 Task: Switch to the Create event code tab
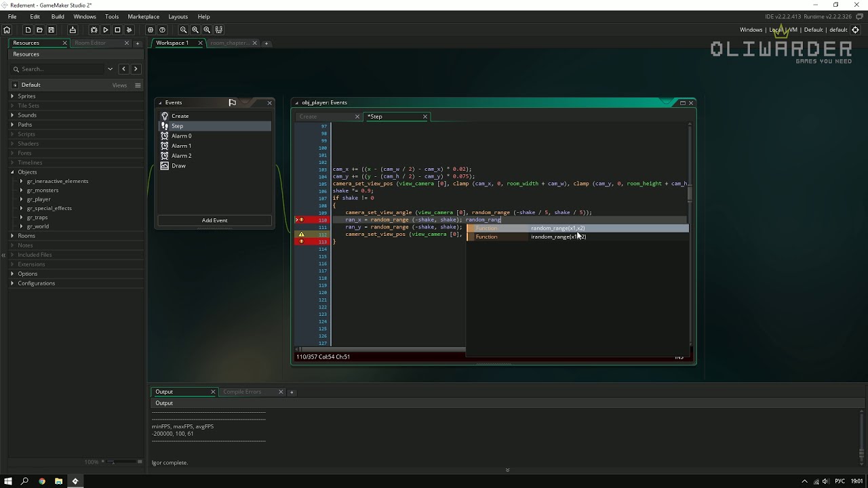309,117
